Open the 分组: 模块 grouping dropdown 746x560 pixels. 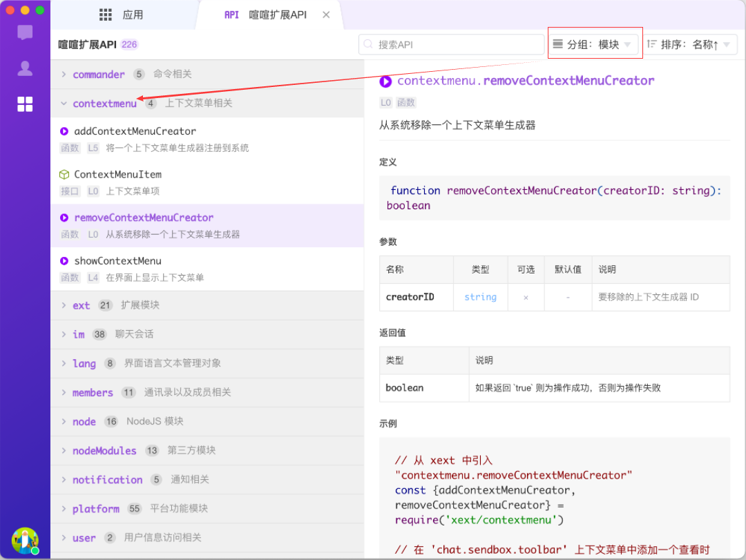593,45
